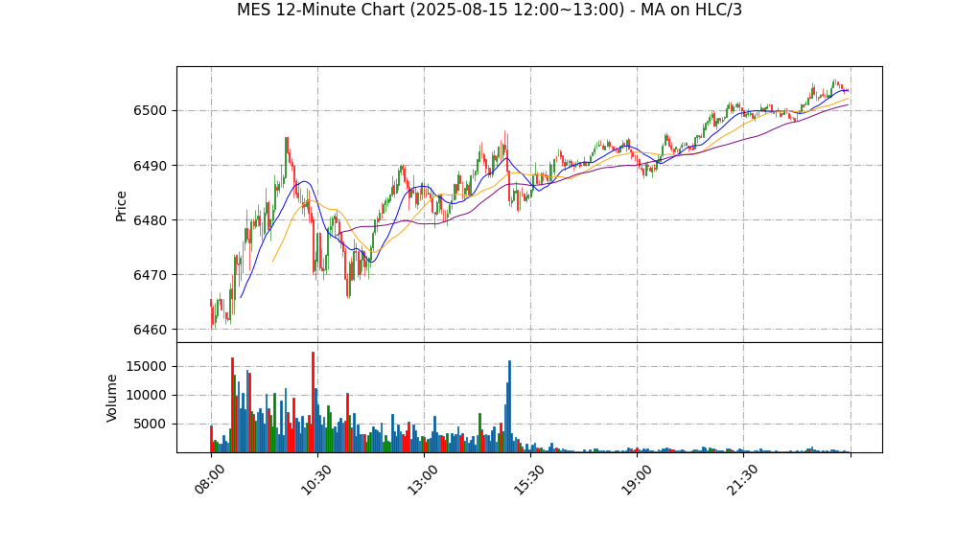The width and height of the screenshot is (980, 551).
Task: Click the 15:30 time axis label
Action: 528,479
